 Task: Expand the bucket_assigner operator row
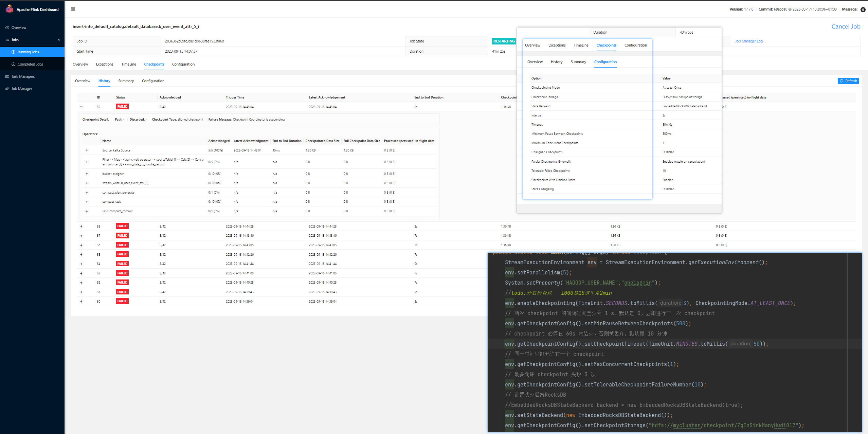pos(87,174)
